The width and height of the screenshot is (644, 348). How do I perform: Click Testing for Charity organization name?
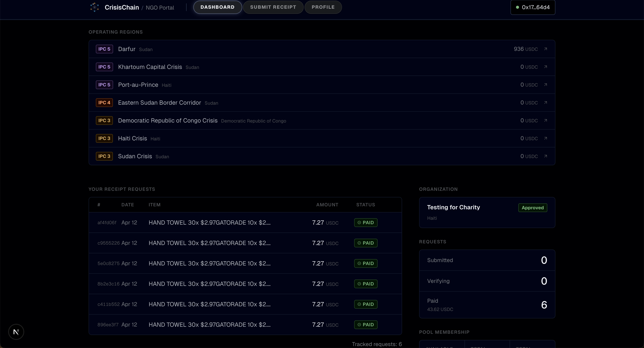453,207
